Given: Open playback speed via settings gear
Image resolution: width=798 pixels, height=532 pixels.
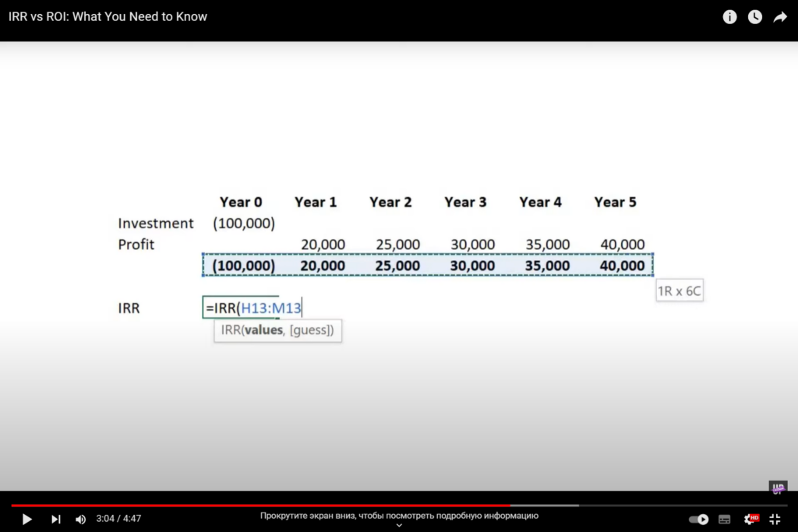Looking at the screenshot, I should [750, 519].
